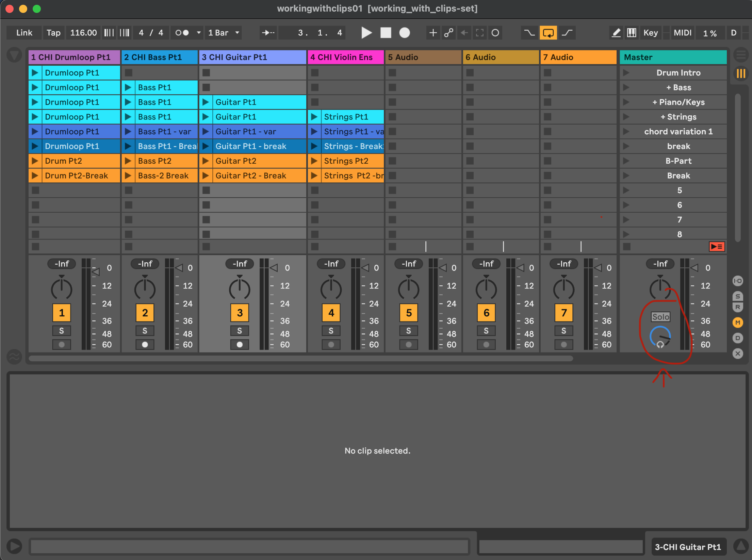
Task: Launch the chord variation 1 scene
Action: 626,132
